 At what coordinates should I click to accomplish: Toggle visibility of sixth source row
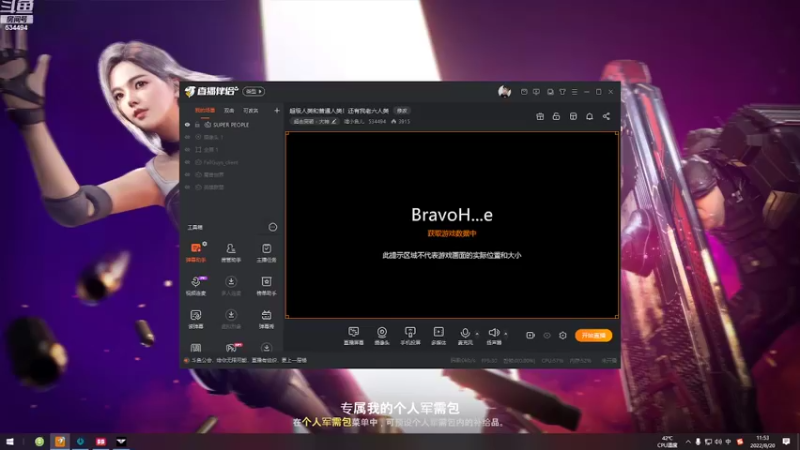click(x=187, y=187)
